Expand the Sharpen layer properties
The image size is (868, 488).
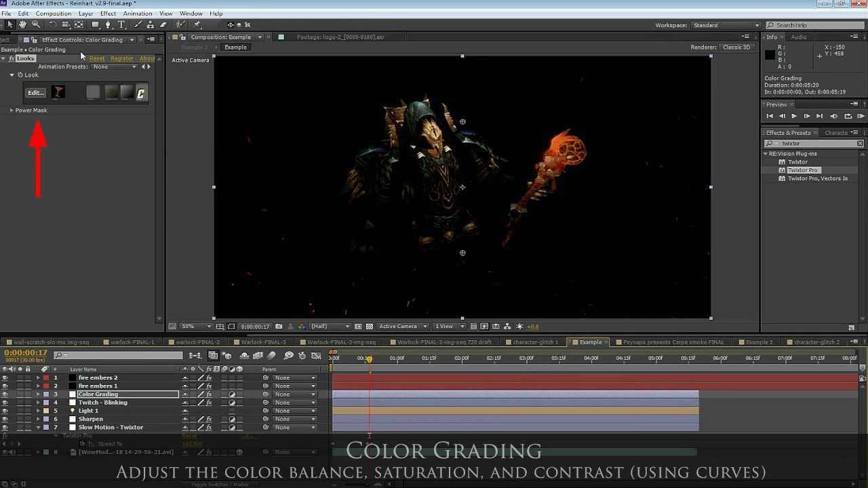38,419
